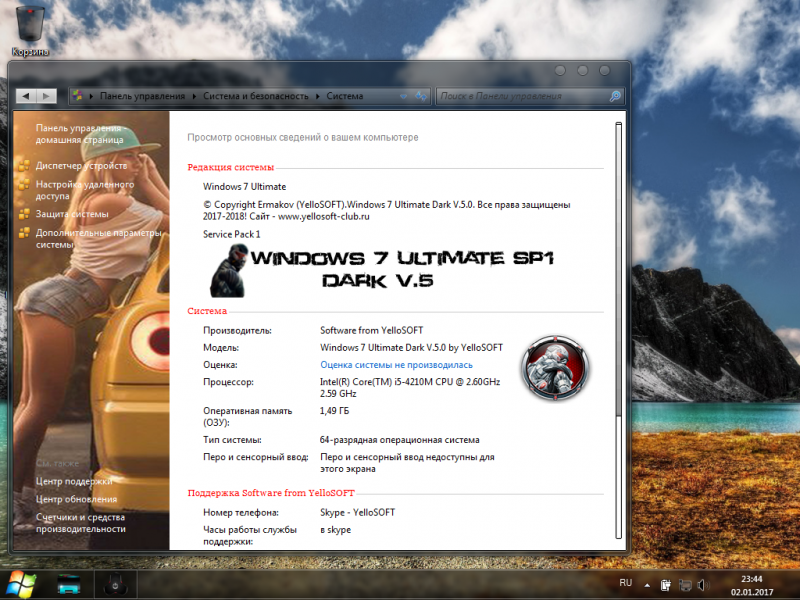The height and width of the screenshot is (600, 800).
Task: Click the Редакция системы section heading
Action: point(231,167)
